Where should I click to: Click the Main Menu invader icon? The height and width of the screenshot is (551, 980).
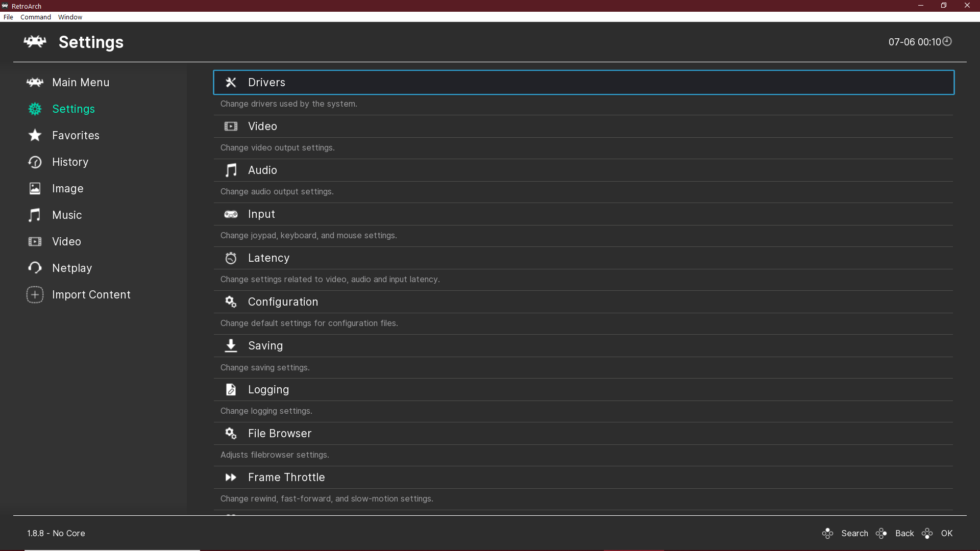click(35, 82)
